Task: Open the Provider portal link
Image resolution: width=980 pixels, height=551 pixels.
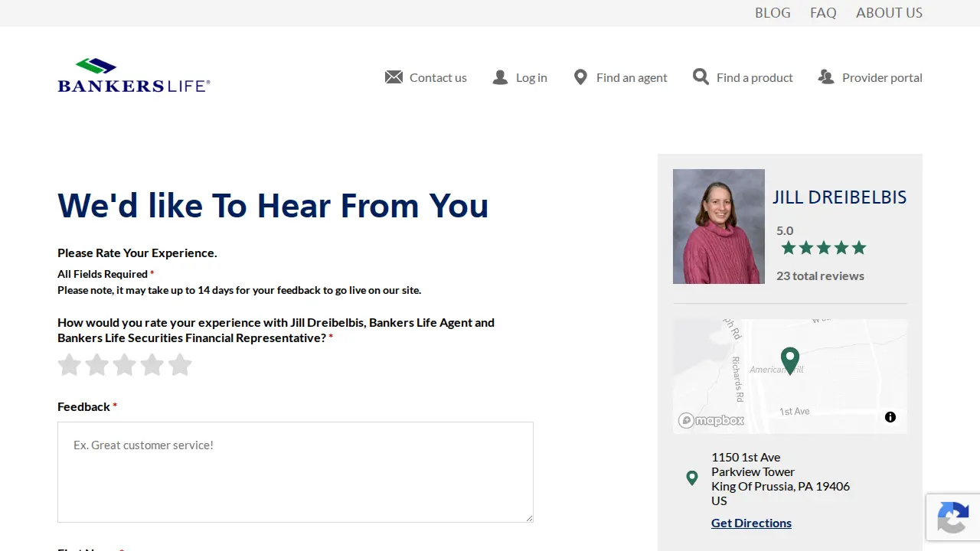Action: [882, 77]
